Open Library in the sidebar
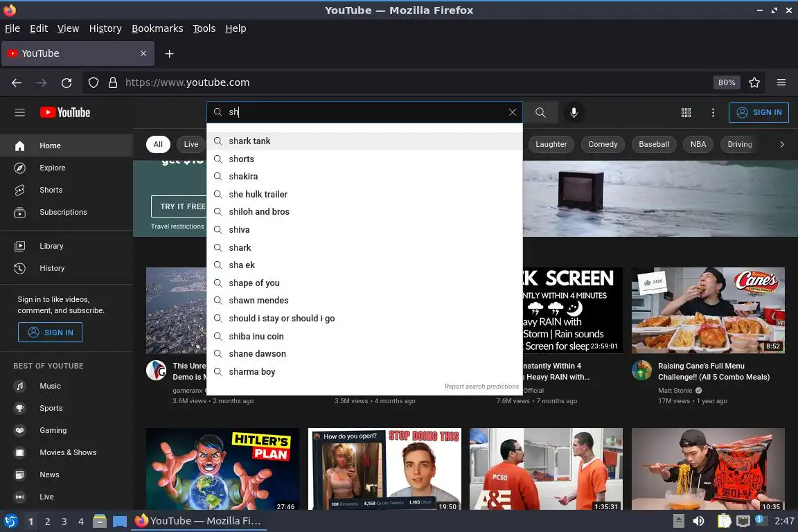798x532 pixels. (x=66, y=246)
